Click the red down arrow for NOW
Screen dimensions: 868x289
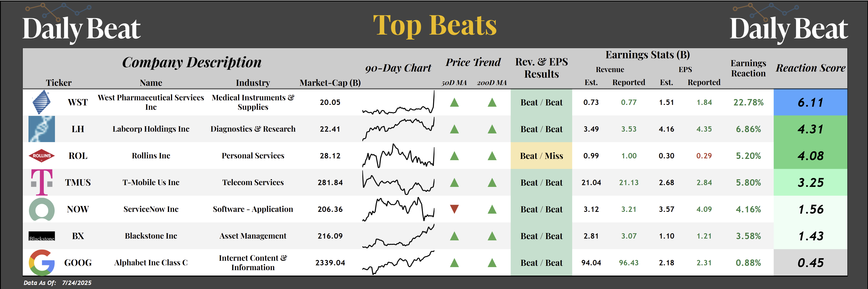454,209
